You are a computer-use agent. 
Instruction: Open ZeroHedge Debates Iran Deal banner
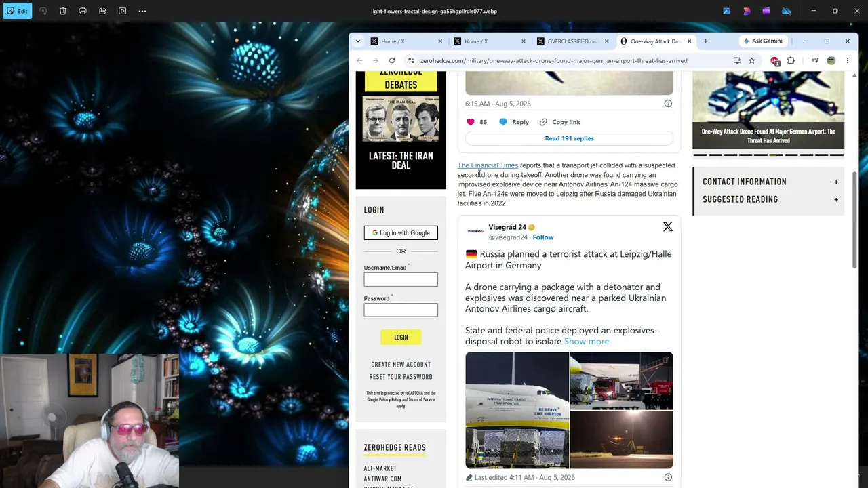point(401,130)
